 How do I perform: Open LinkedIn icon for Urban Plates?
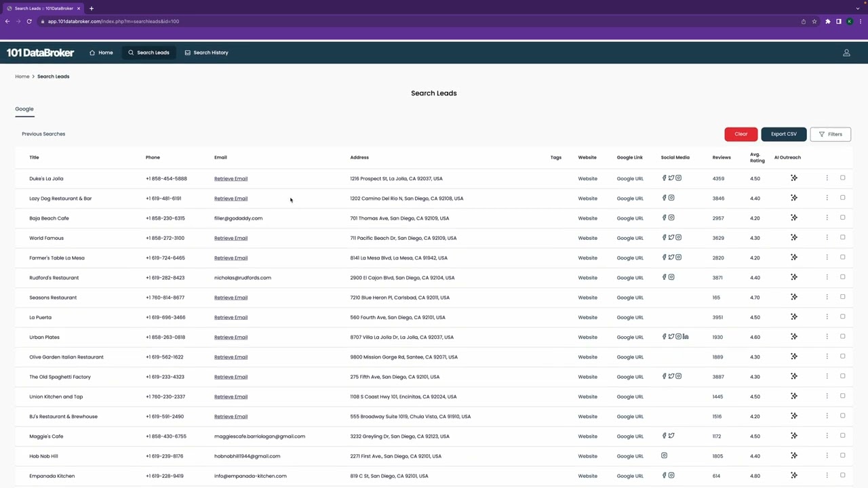[x=686, y=337]
